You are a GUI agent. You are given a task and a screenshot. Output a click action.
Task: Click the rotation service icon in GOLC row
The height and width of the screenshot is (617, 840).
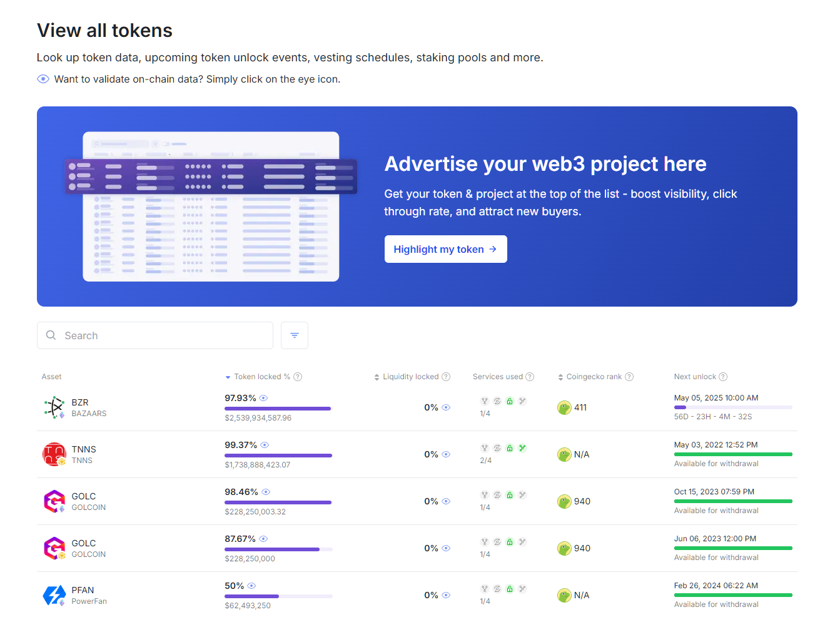[x=497, y=494]
